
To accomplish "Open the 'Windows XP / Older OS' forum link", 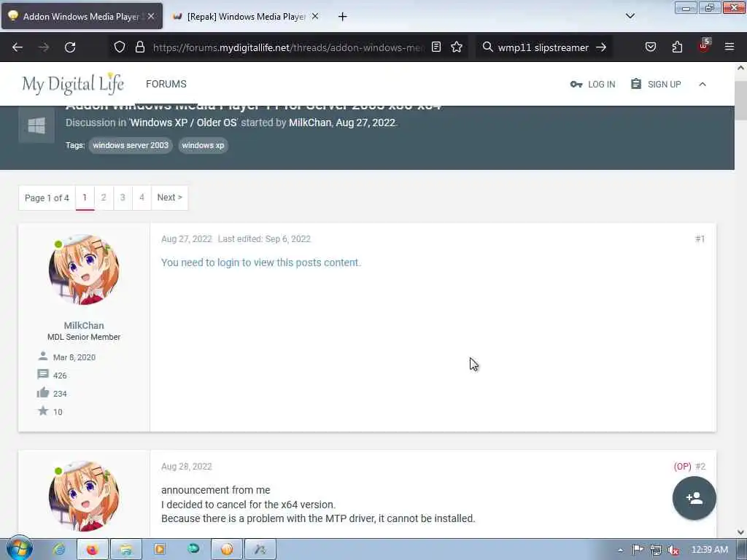I will [183, 122].
